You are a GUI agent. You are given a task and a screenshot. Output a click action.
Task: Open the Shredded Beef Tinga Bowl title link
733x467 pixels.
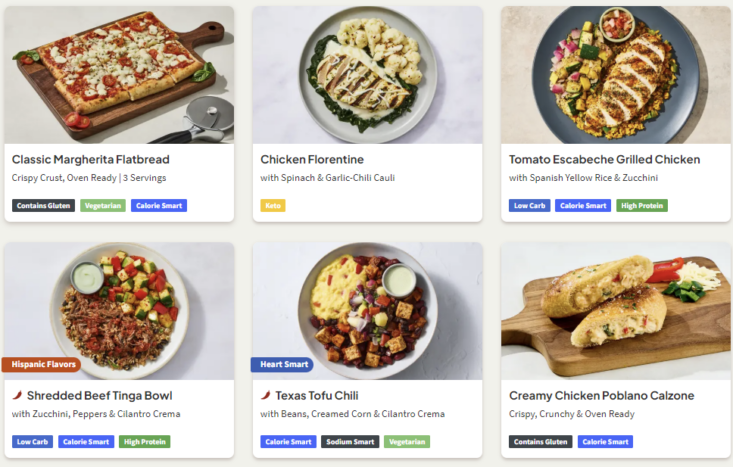pos(100,395)
